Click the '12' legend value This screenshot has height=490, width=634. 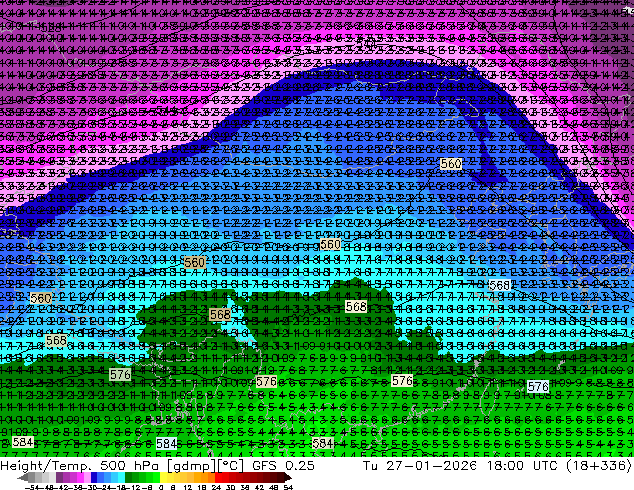coord(188,487)
